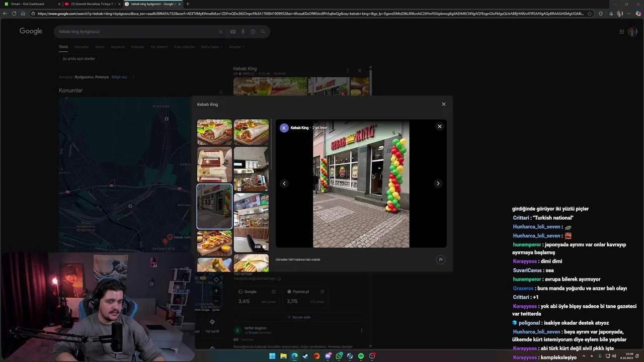
Task: Show hidden system tray icons
Action: (x=584, y=356)
